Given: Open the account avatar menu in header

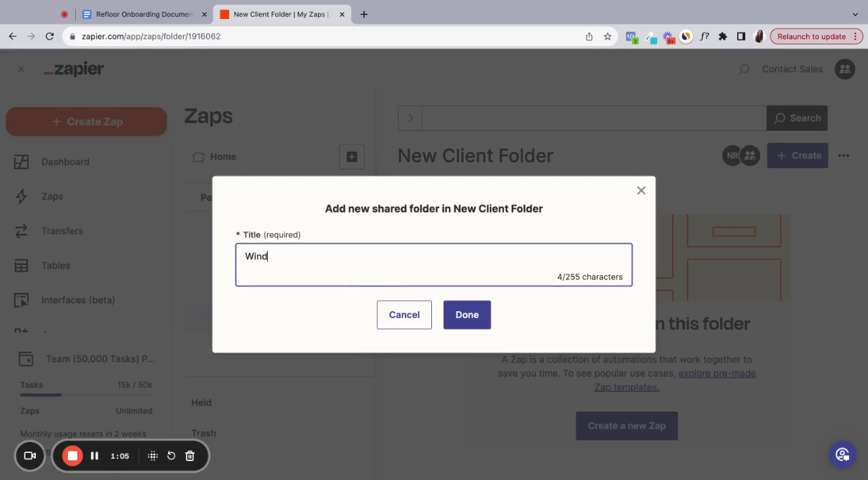Looking at the screenshot, I should tap(844, 69).
